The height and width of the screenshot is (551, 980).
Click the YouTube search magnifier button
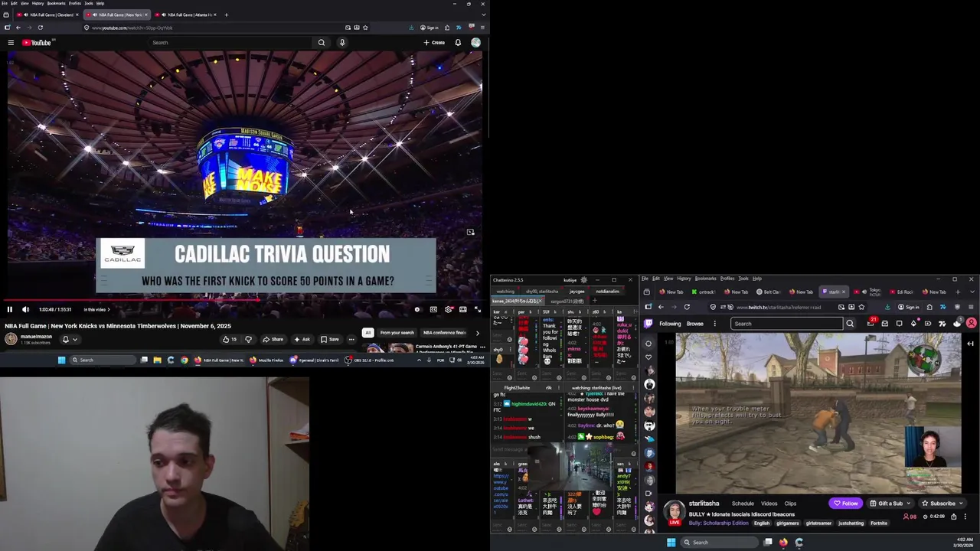click(x=322, y=43)
